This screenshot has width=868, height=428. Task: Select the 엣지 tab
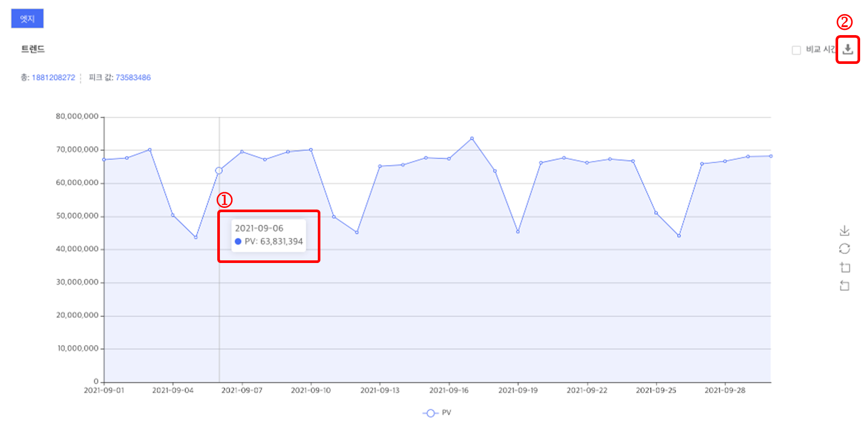27,19
